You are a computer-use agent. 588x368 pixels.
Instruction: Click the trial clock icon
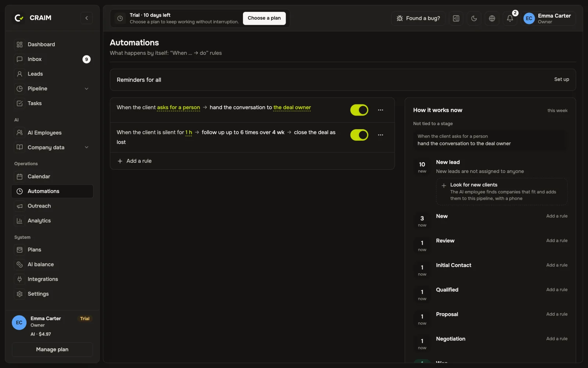point(120,18)
